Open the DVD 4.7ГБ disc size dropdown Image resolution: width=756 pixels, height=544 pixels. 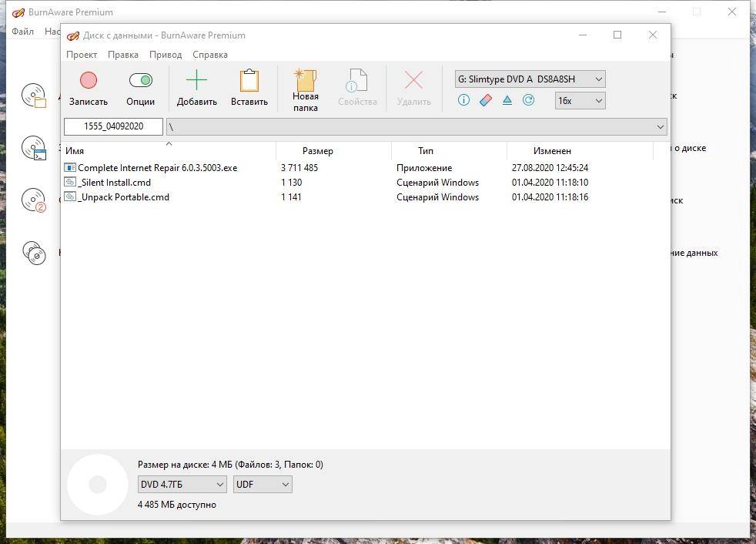click(182, 484)
